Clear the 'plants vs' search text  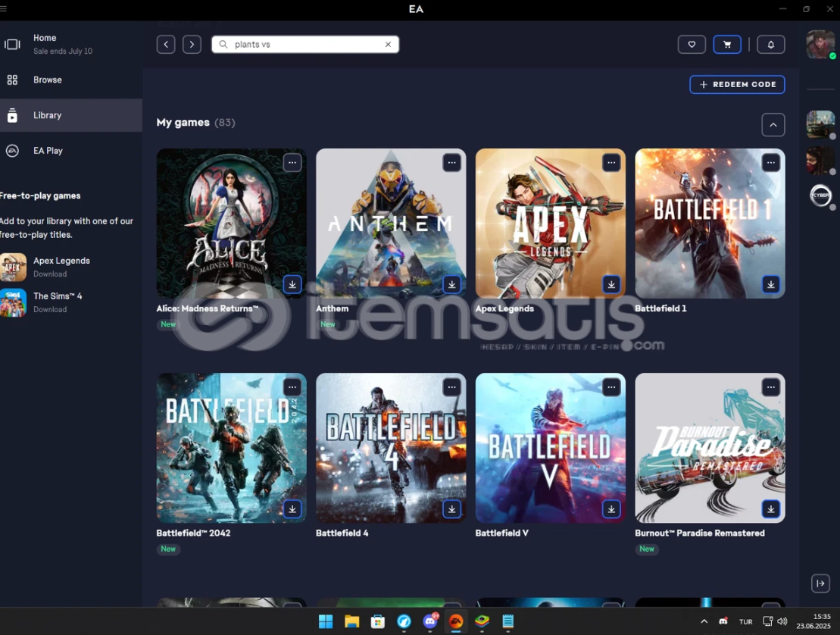point(388,45)
